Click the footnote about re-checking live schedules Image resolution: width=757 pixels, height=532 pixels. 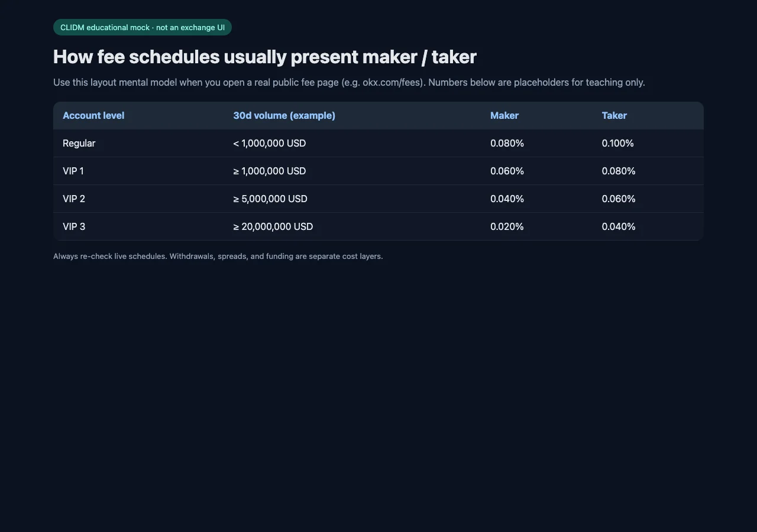pos(218,256)
